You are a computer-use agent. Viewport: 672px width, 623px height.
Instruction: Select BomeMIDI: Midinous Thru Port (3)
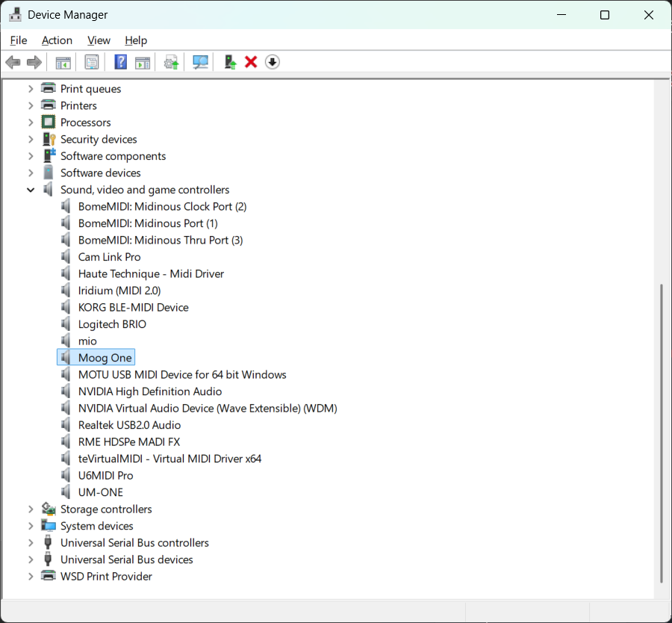[x=161, y=240]
